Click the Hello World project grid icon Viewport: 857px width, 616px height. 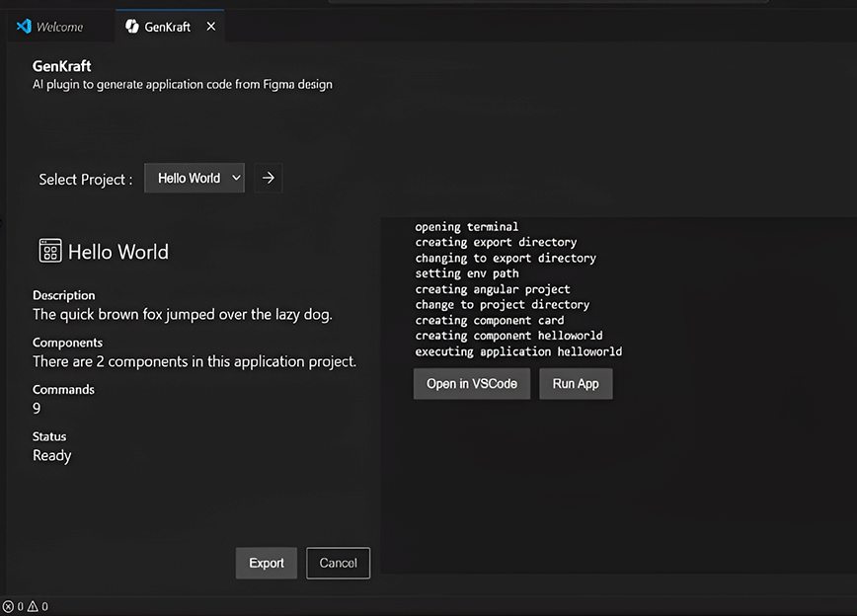50,251
